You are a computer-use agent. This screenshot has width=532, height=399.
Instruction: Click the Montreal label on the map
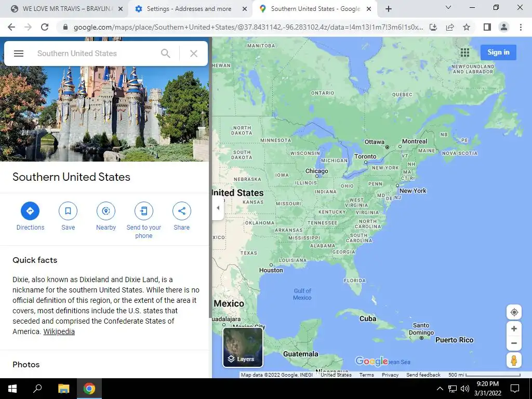click(415, 141)
